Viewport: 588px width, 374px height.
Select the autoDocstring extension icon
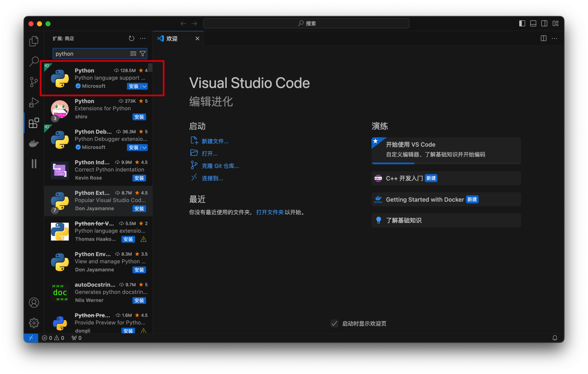click(60, 292)
